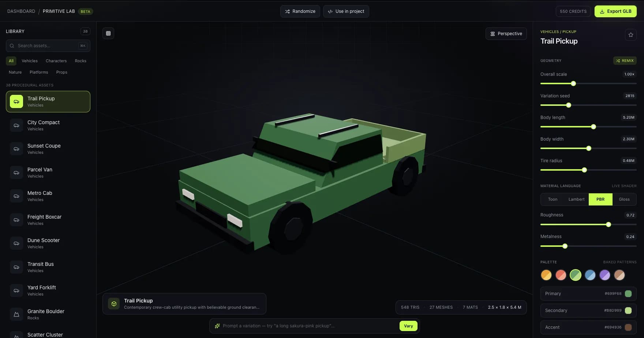644x338 pixels.
Task: Focus the Search assets field
Action: (x=48, y=46)
